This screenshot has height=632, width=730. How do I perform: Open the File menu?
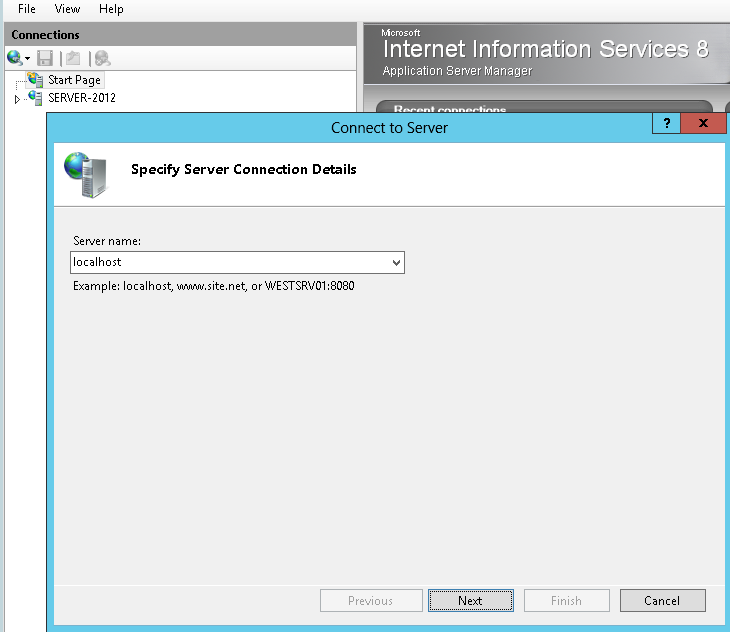(x=27, y=9)
